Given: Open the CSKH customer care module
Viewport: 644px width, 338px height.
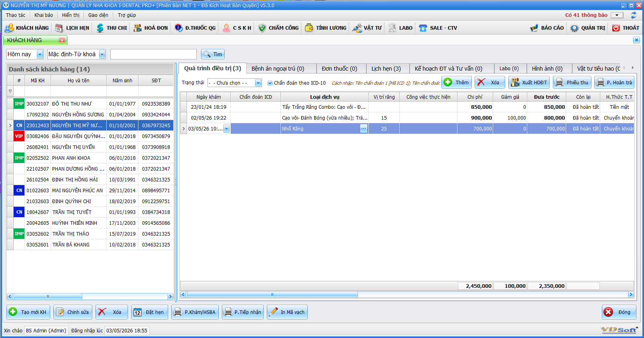Looking at the screenshot, I should 237,28.
